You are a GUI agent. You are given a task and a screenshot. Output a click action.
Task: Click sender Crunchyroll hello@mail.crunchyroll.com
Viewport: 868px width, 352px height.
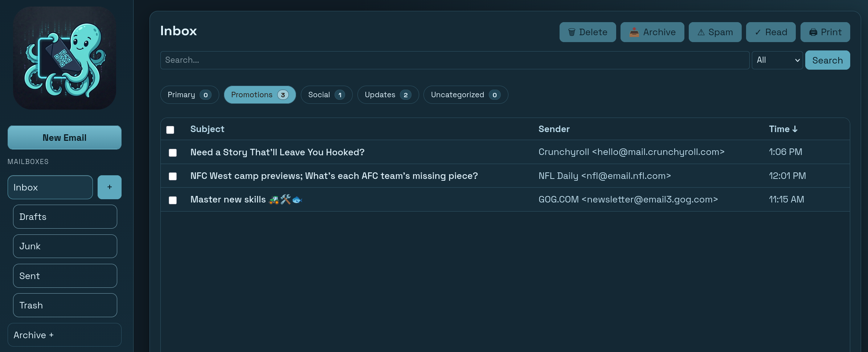[631, 152]
